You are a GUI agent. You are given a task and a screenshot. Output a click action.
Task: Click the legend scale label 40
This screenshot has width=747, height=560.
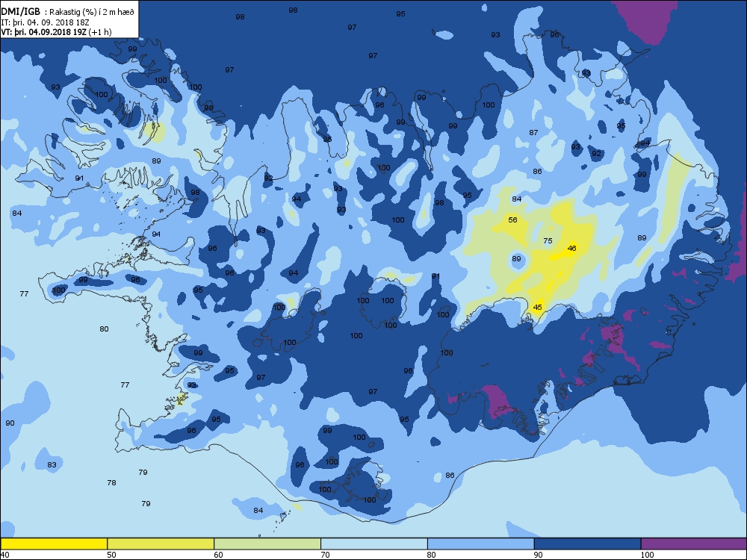[4, 555]
